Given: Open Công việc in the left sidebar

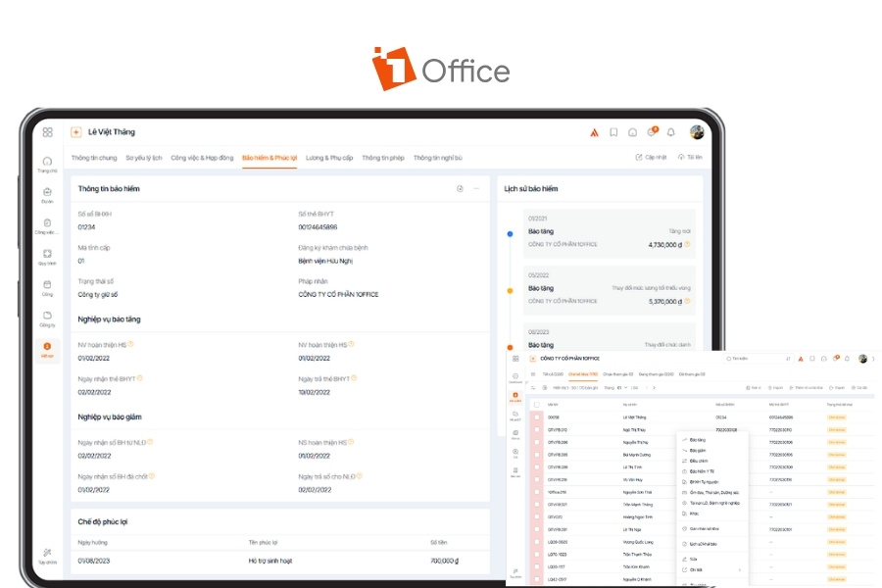Looking at the screenshot, I should pyautogui.click(x=47, y=226).
